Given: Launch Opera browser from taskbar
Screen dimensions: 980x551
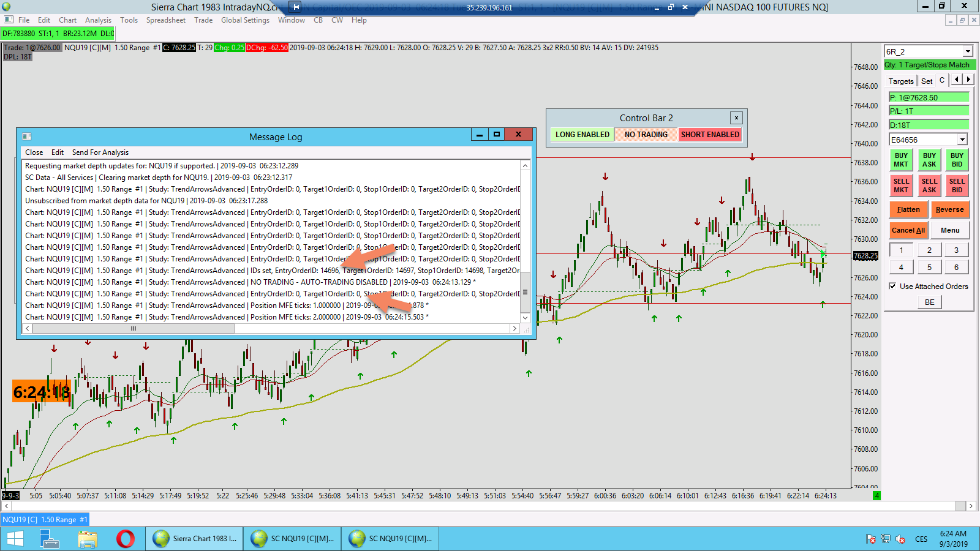Looking at the screenshot, I should point(126,539).
